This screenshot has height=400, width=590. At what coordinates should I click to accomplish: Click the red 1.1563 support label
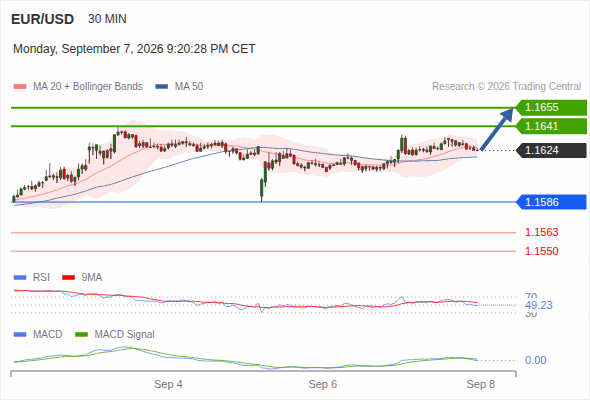coord(541,232)
